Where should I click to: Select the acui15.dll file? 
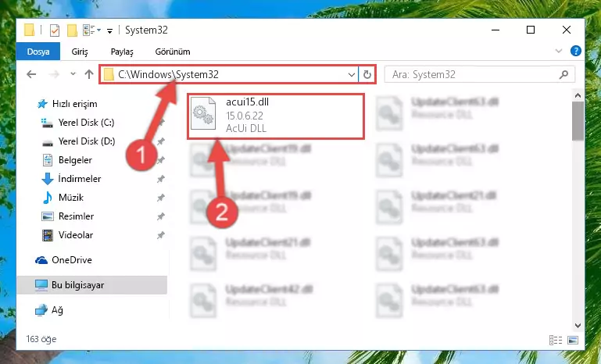tap(276, 116)
